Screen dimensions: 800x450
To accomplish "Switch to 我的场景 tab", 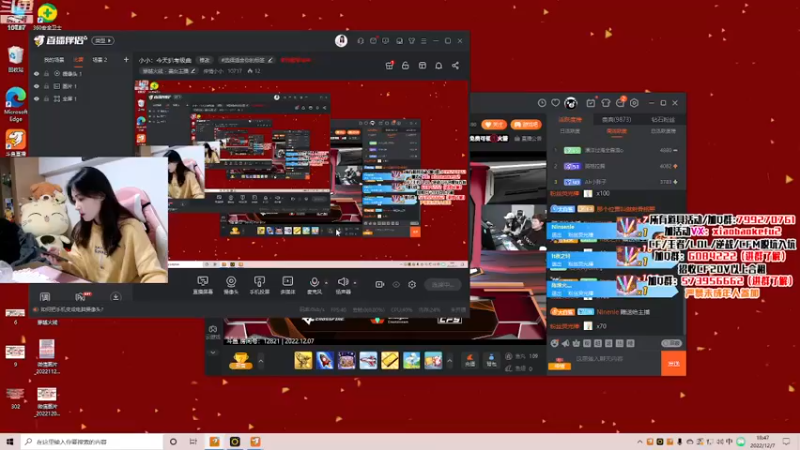I will click(x=54, y=60).
